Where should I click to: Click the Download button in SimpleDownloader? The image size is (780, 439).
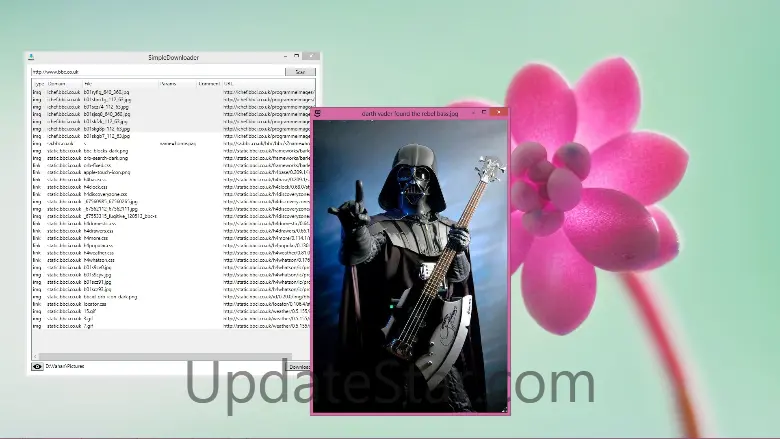[298, 367]
